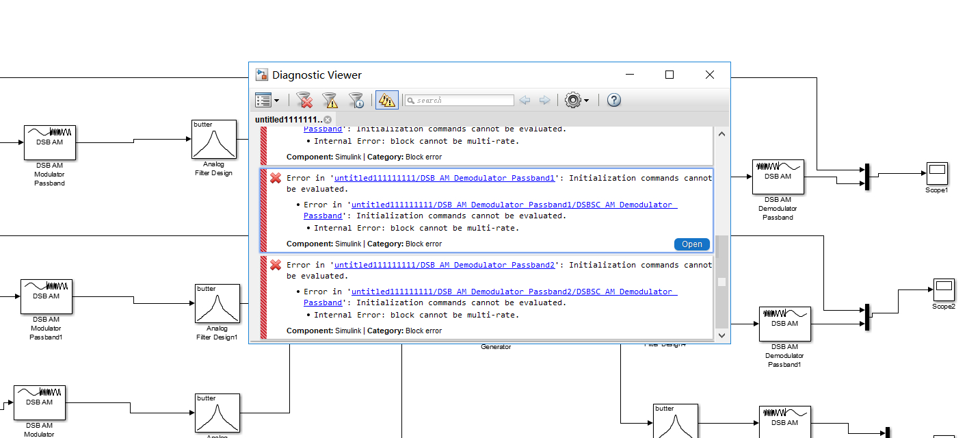Open the DSB AM Demodulator Passband1 link
980x438 pixels.
tap(445, 178)
